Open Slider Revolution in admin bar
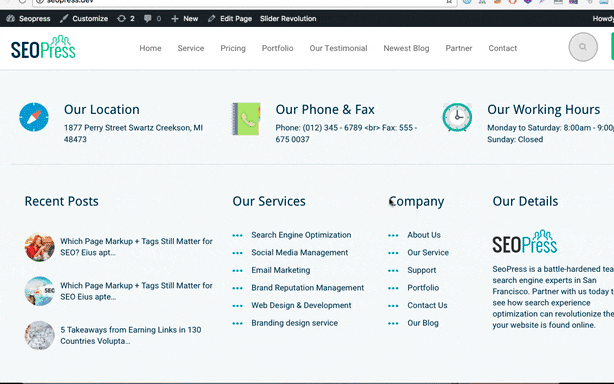 pos(288,18)
